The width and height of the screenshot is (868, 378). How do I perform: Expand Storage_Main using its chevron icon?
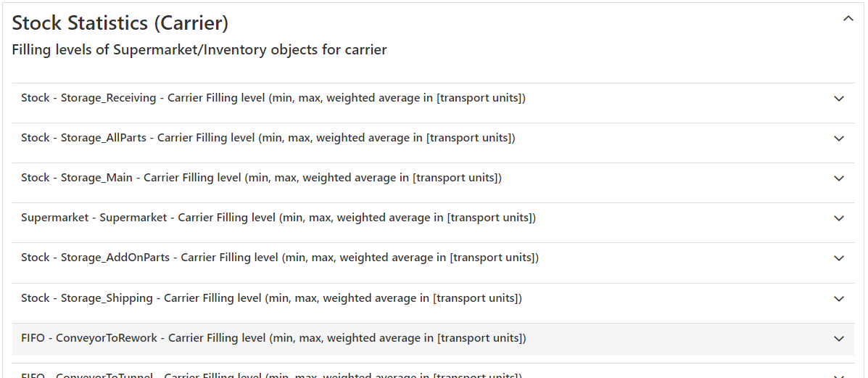(839, 178)
